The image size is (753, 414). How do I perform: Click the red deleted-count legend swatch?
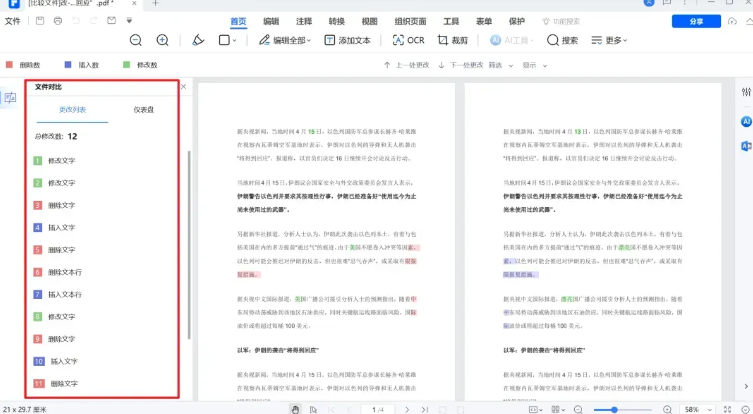point(9,64)
